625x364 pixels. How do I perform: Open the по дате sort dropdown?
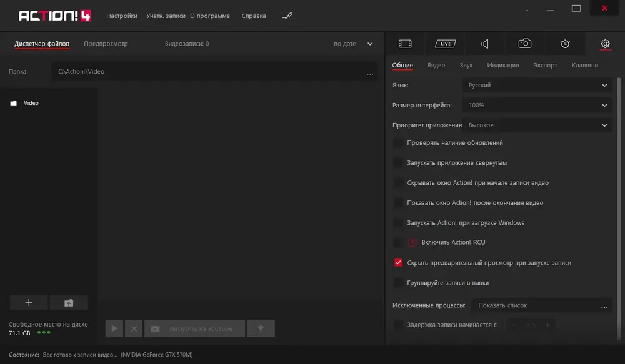tap(353, 44)
